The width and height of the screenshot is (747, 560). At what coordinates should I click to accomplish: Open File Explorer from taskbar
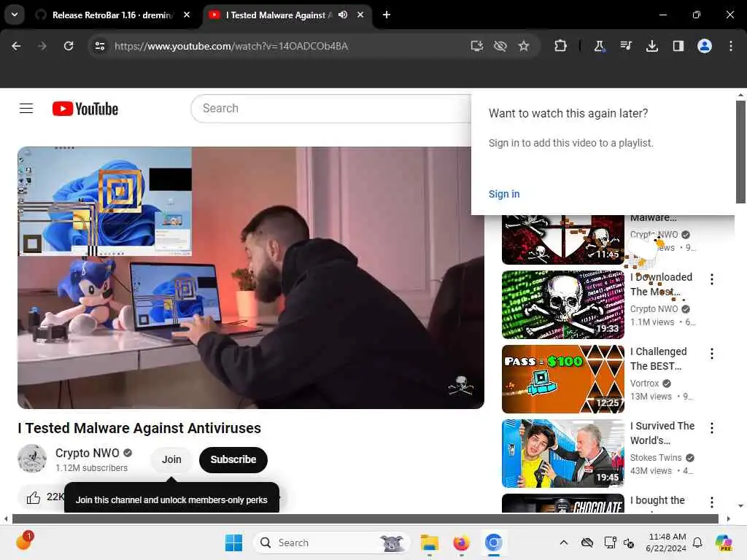click(429, 542)
